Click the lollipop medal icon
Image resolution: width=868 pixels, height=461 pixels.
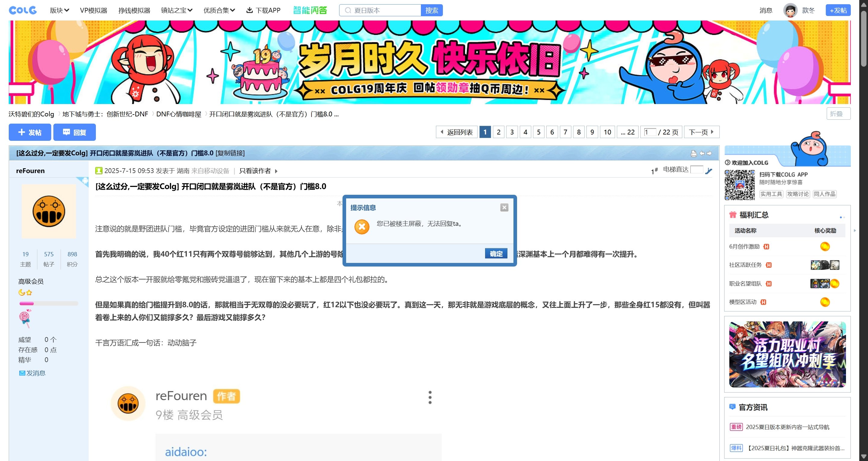tap(25, 318)
